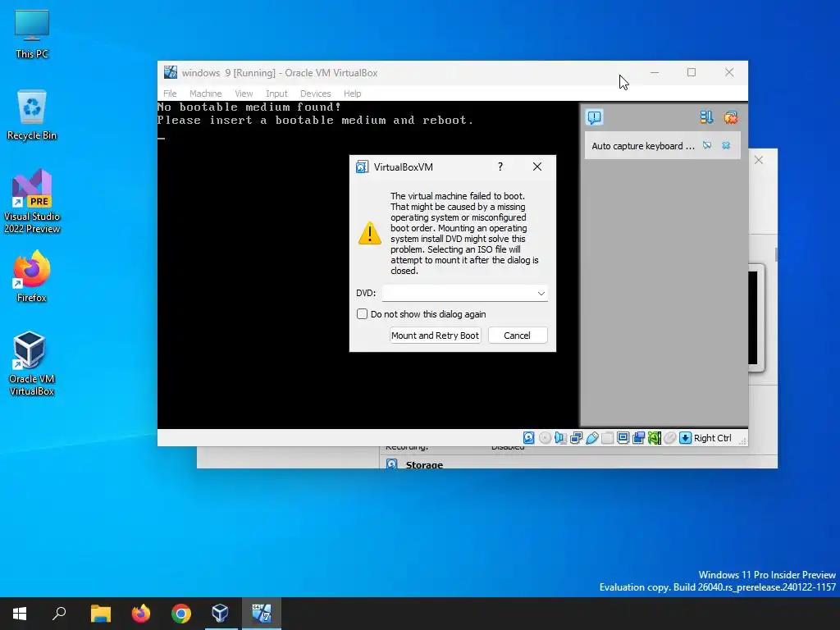Click the running VM taskbar button
The image size is (840, 630).
[x=262, y=614]
